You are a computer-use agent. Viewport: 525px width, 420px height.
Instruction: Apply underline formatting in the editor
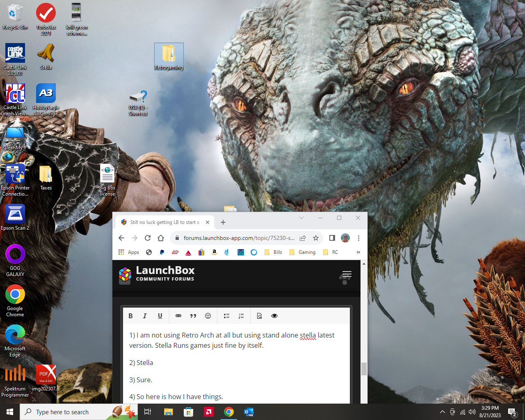coord(160,316)
